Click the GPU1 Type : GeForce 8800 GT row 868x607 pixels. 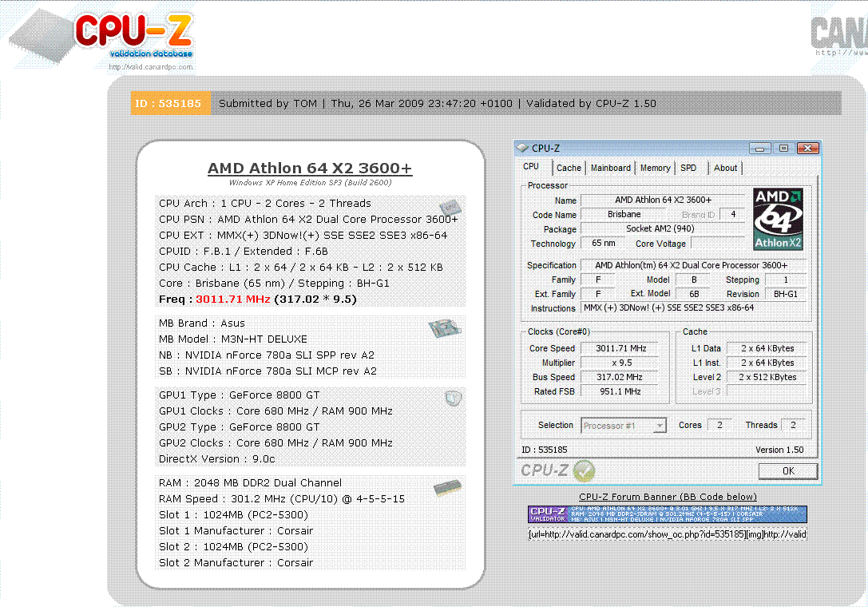tap(239, 395)
